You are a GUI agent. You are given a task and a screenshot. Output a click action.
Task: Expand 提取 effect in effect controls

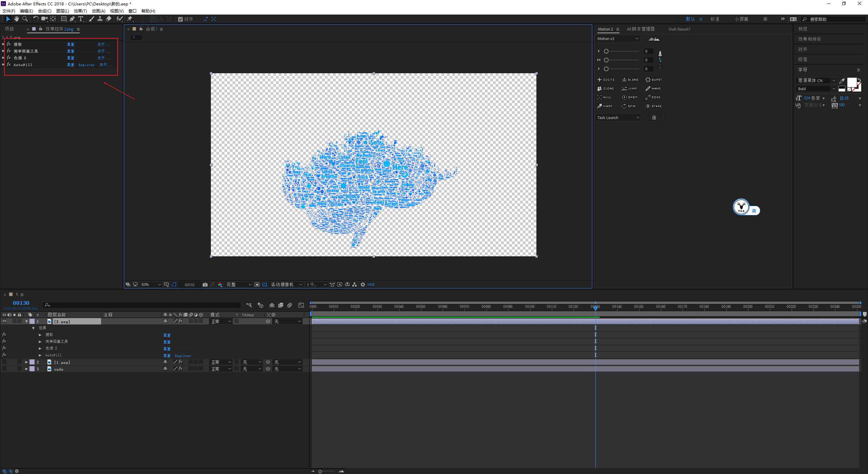3,44
